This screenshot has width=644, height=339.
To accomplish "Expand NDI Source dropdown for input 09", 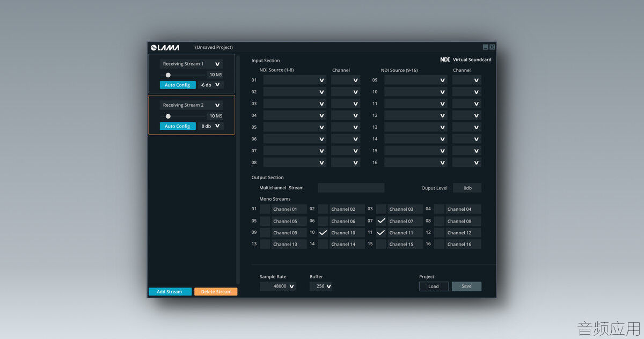I will pyautogui.click(x=416, y=80).
